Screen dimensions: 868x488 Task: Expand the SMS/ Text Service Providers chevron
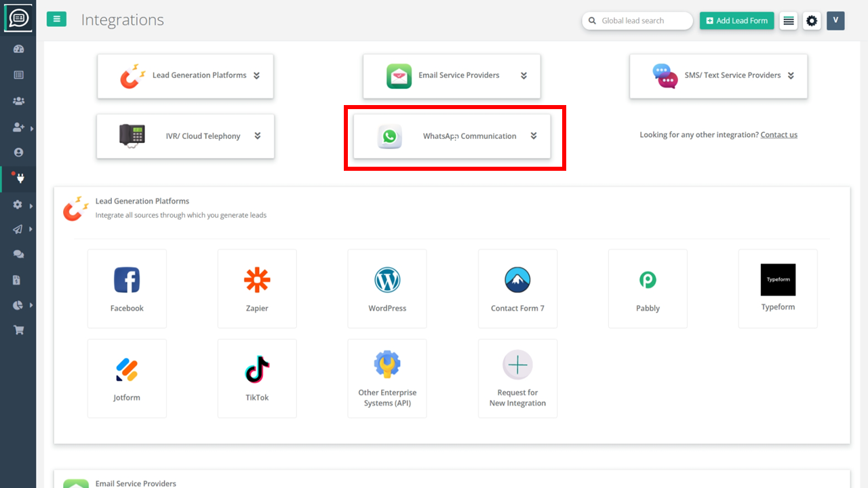tap(791, 76)
